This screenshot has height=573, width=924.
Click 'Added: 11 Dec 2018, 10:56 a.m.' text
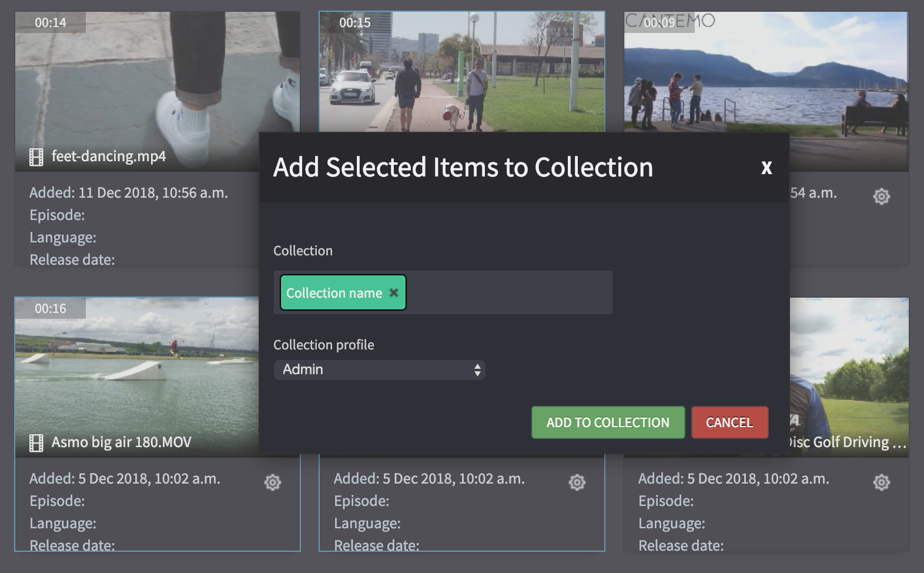point(129,193)
